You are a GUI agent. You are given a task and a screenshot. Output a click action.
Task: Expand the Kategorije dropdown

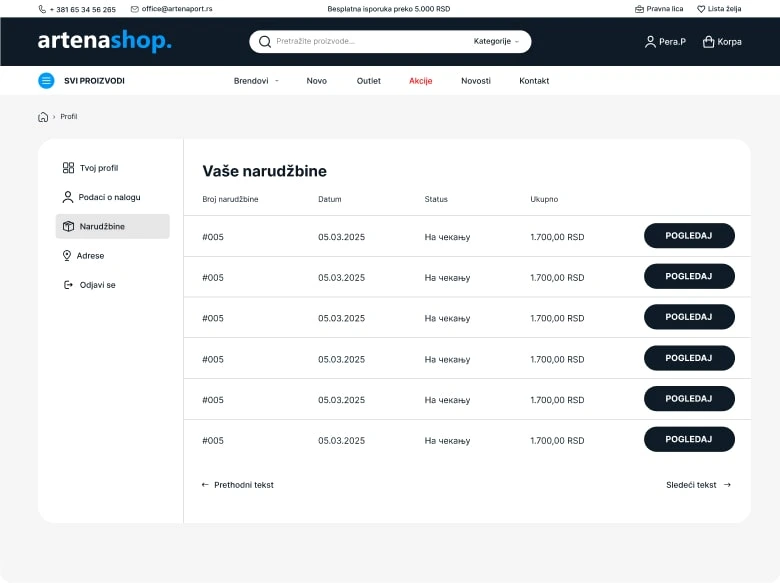[x=496, y=42]
